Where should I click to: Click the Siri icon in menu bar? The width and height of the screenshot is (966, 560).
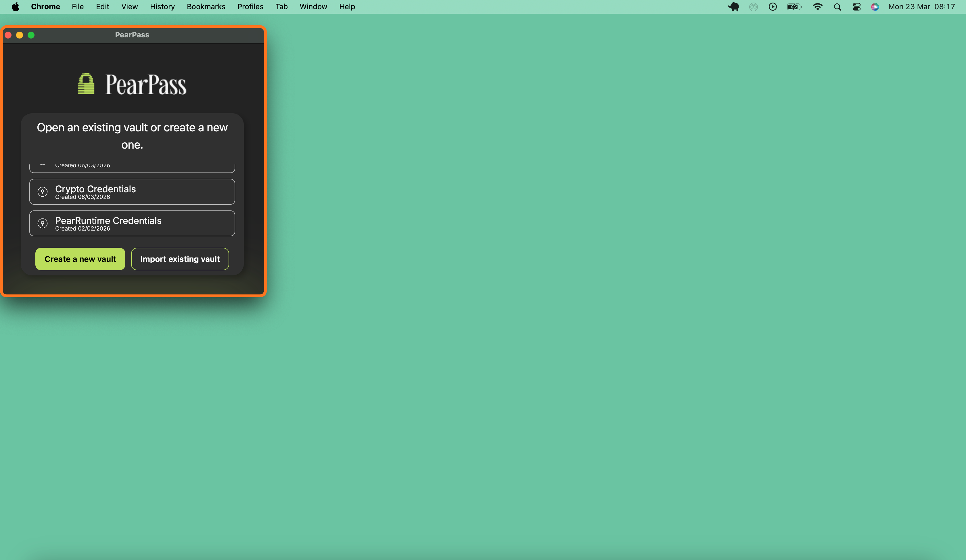pyautogui.click(x=875, y=7)
